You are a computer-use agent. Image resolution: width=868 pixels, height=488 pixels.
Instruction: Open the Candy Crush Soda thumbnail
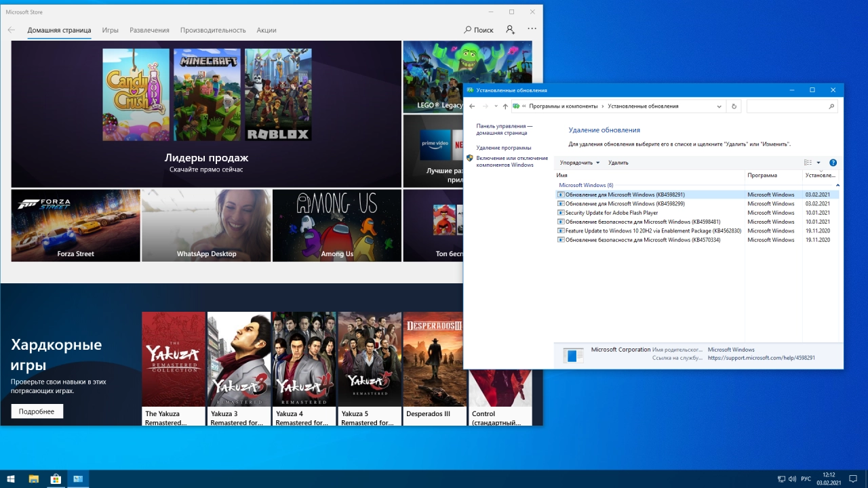tap(136, 94)
